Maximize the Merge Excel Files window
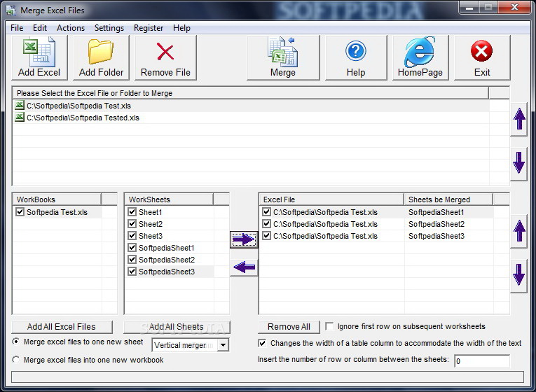 click(488, 8)
